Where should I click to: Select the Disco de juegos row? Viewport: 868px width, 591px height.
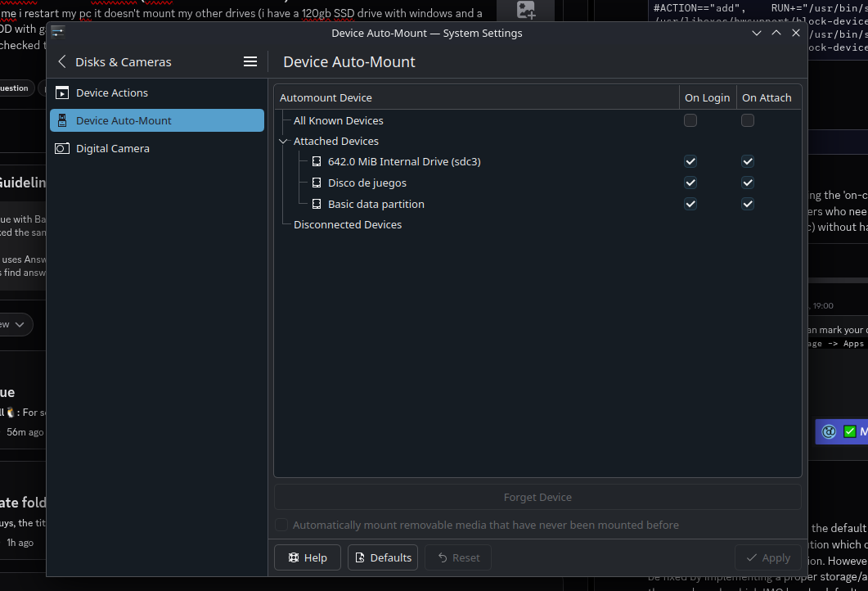coord(537,183)
